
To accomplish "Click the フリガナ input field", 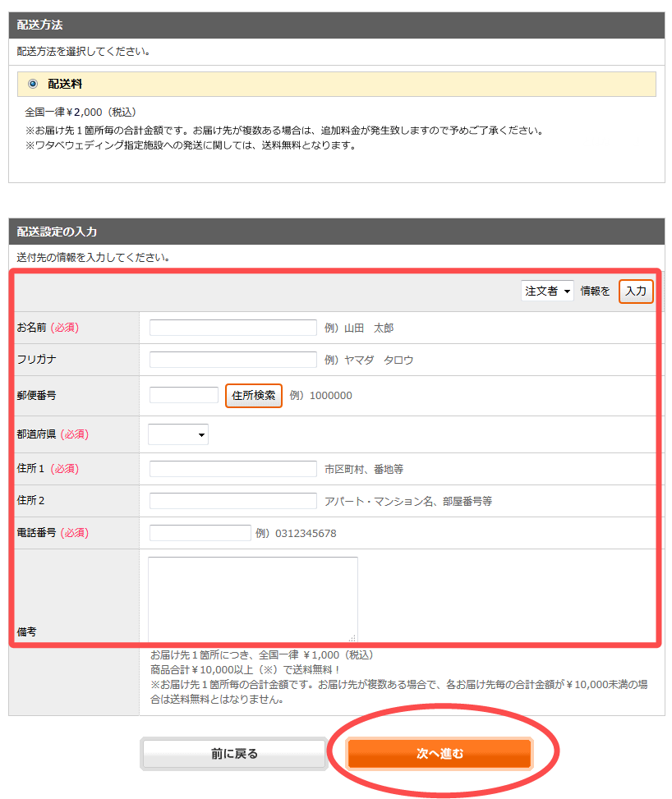I will [233, 360].
